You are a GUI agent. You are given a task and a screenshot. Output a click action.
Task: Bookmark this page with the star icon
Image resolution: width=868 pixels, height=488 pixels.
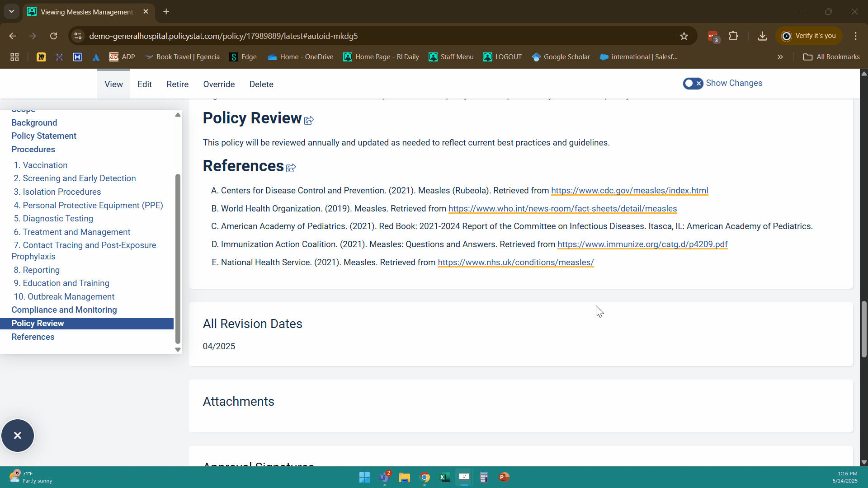click(684, 36)
